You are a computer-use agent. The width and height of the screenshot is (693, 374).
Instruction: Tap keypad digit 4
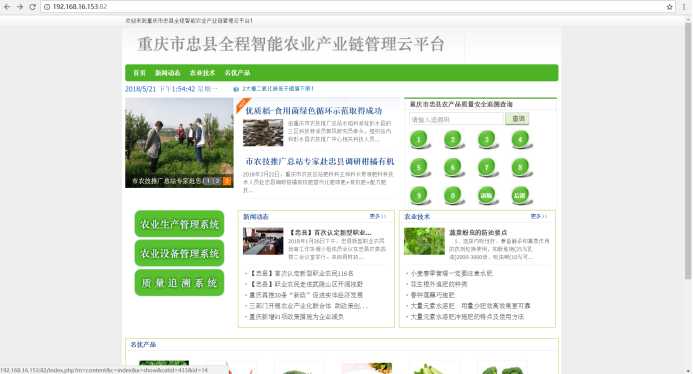click(x=520, y=140)
